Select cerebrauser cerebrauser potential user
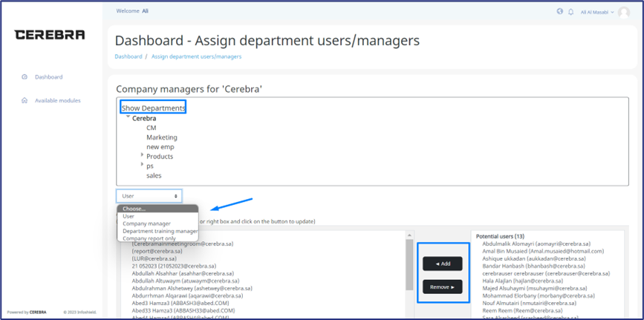Image resolution: width=644 pixels, height=320 pixels. coord(546,273)
